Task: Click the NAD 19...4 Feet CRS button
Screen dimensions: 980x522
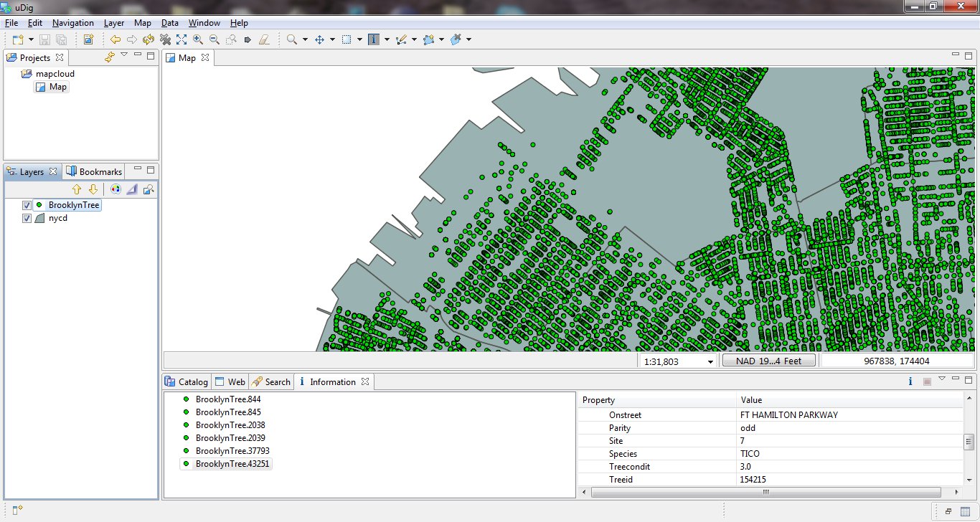Action: tap(768, 361)
